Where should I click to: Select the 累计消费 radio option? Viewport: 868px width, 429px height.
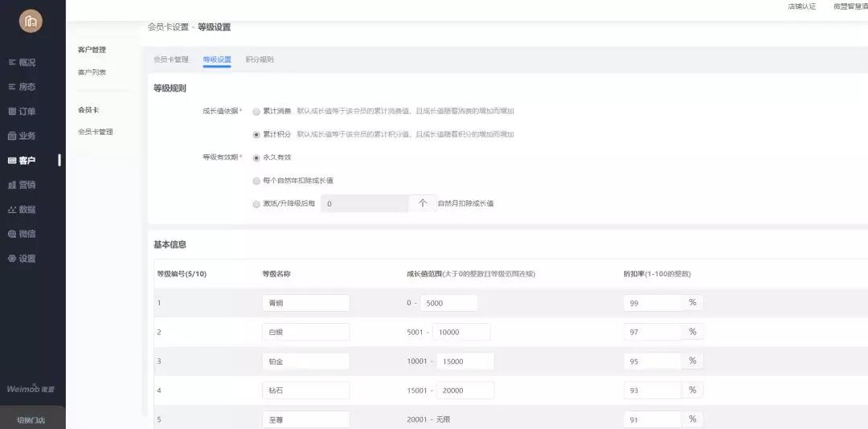point(256,111)
